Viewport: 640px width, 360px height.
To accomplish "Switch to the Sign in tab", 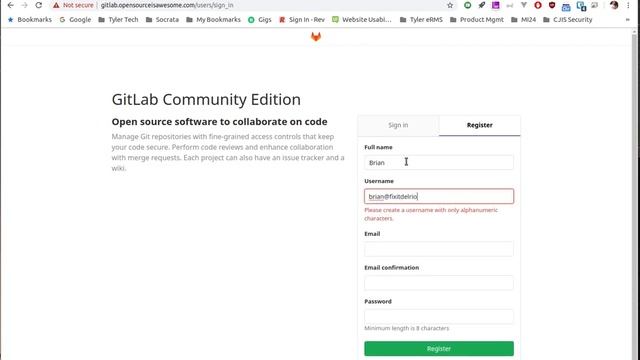I will (x=398, y=125).
